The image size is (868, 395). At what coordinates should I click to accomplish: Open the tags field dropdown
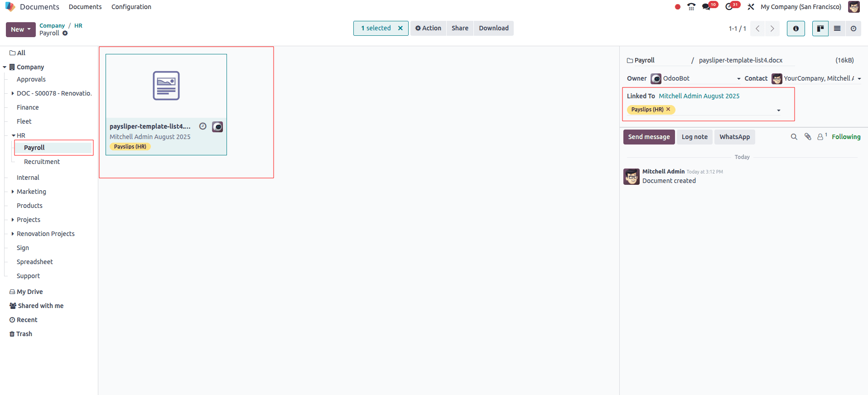tap(779, 111)
